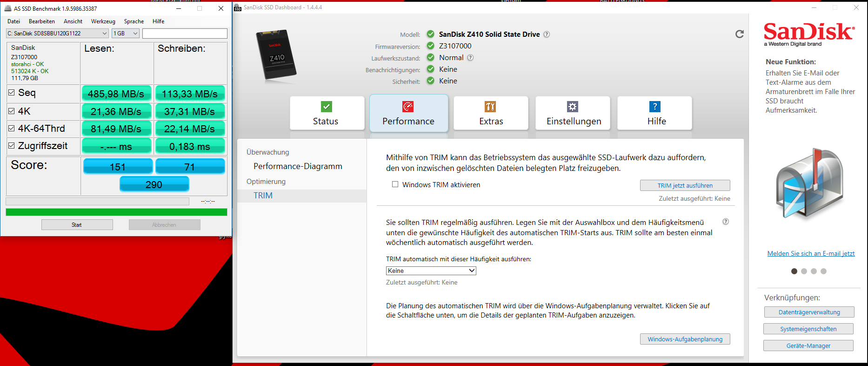Open Datei menu in AS SSD
868x366 pixels.
click(13, 21)
